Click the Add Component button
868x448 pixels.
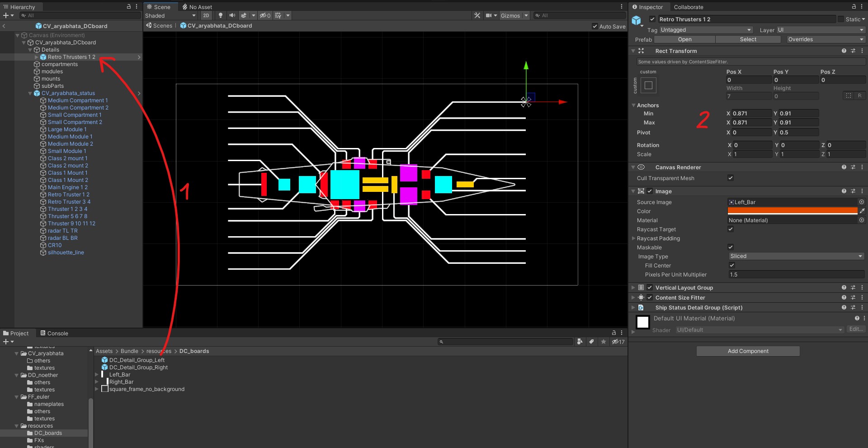pos(748,351)
